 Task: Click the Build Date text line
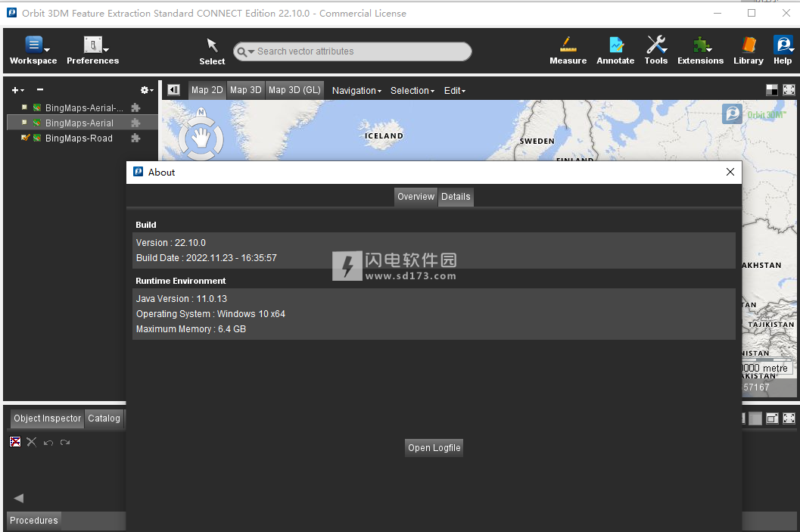(x=206, y=258)
